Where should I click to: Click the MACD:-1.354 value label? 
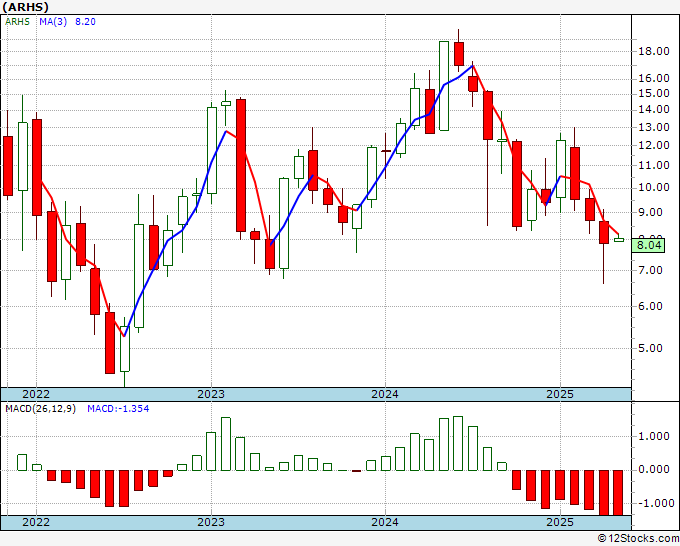click(118, 409)
